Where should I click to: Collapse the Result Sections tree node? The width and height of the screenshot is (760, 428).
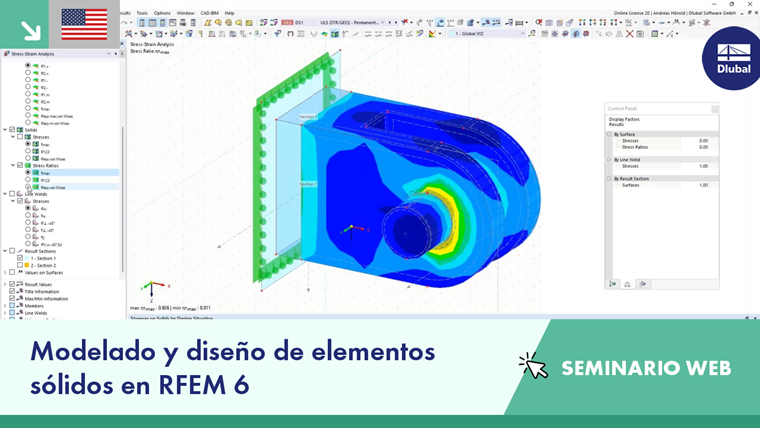point(5,251)
